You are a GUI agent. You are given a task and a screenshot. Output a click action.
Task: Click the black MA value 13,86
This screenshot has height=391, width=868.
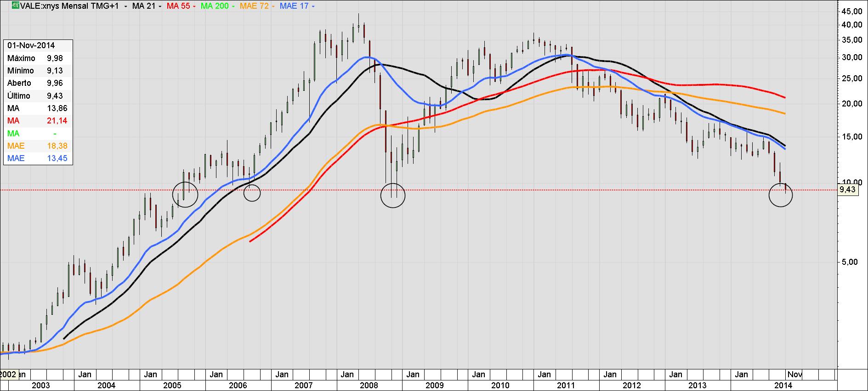click(x=57, y=108)
